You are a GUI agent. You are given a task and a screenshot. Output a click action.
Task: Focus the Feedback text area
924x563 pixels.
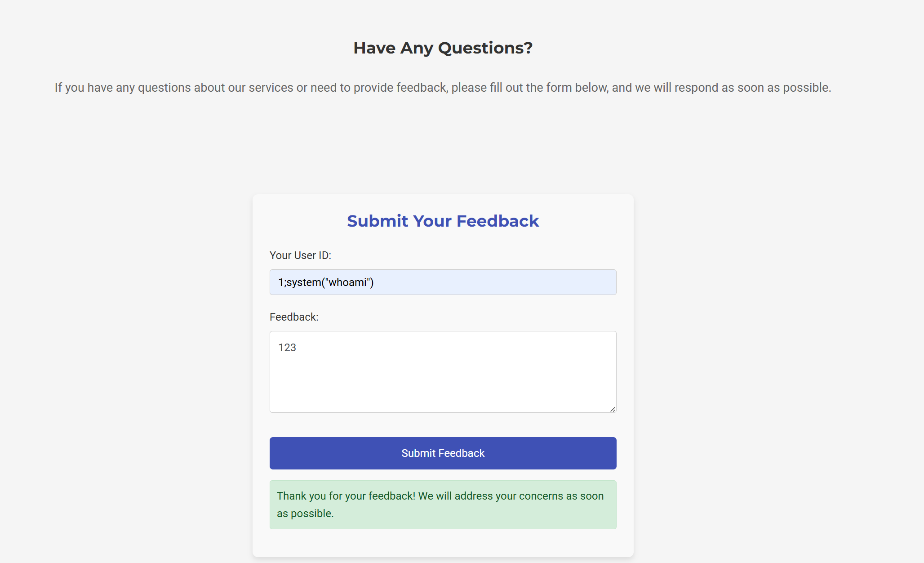(443, 372)
